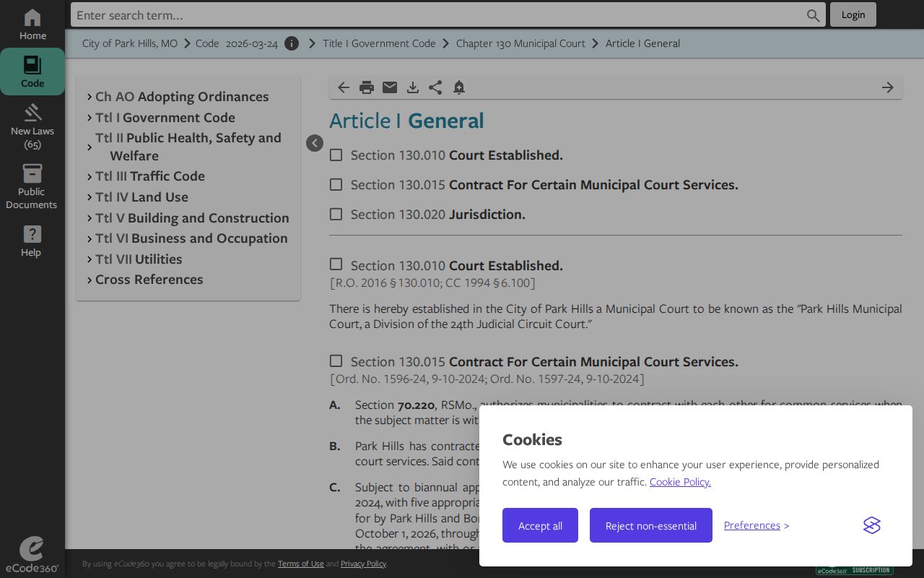Expand Ttl IV Land Use

coord(90,197)
